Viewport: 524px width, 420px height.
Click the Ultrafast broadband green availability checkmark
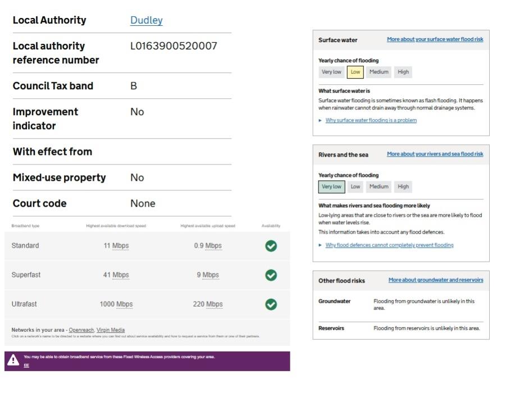(271, 304)
